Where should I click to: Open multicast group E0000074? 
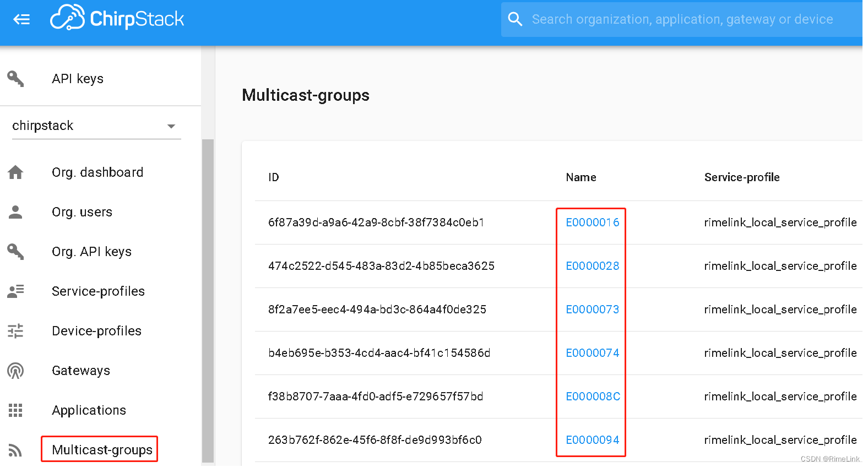[593, 353]
